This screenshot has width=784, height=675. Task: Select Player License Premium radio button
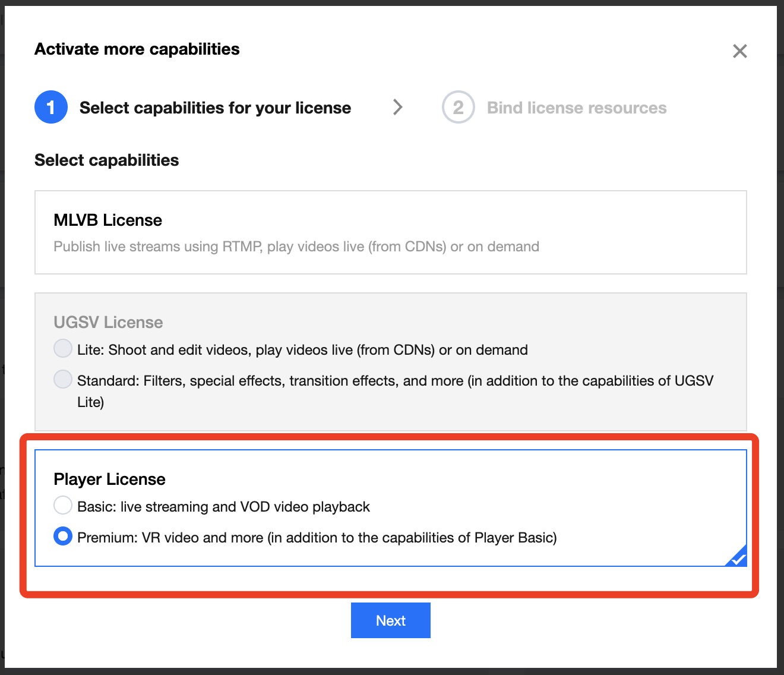(x=63, y=537)
